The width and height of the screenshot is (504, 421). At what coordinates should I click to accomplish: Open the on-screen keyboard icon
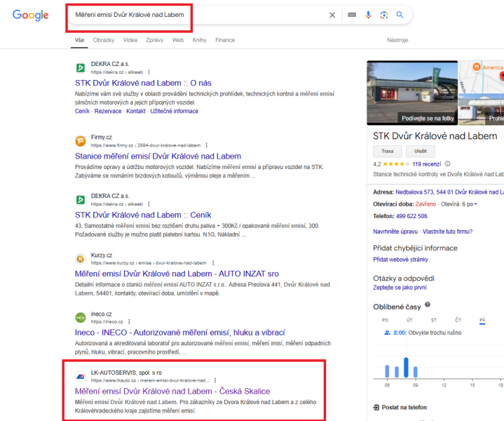pyautogui.click(x=352, y=15)
